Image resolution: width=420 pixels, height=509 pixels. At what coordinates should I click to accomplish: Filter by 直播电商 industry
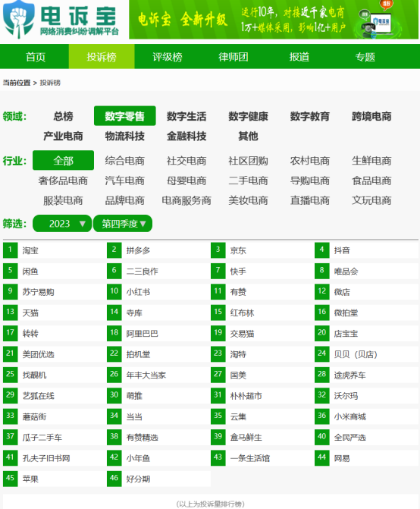click(310, 200)
